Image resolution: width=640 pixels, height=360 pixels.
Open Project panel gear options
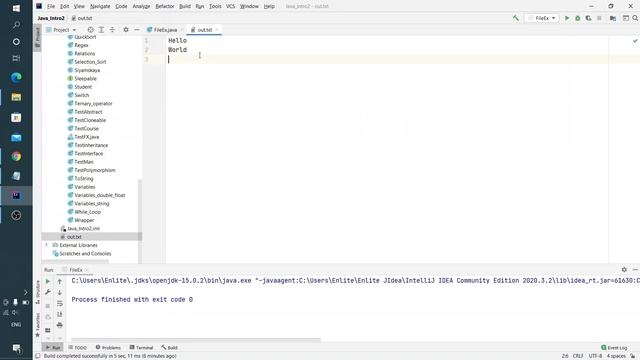coord(126,30)
